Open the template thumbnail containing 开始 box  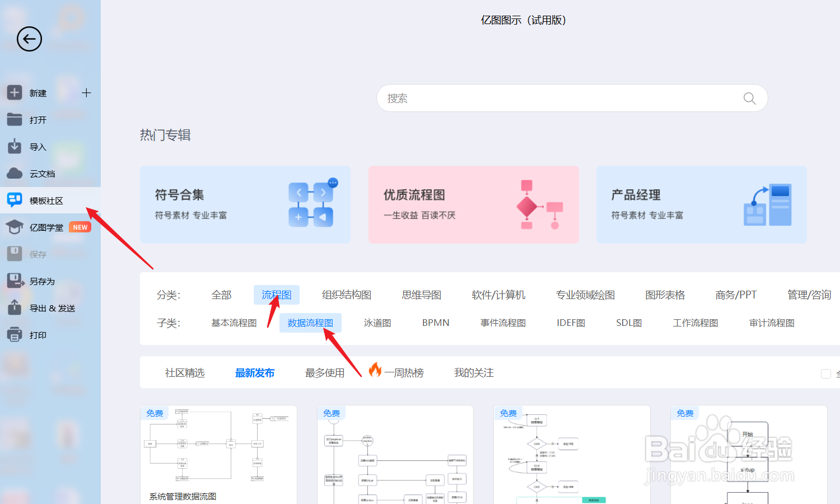click(x=749, y=455)
